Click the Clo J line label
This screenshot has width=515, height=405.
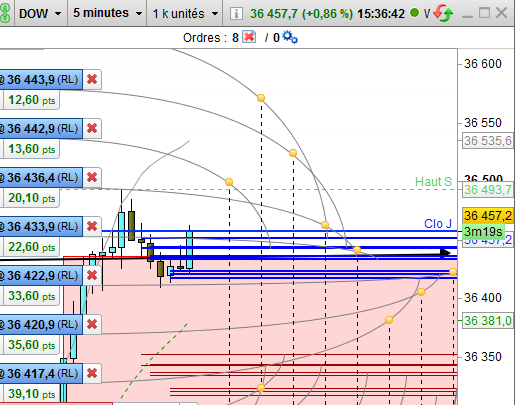[x=438, y=224]
